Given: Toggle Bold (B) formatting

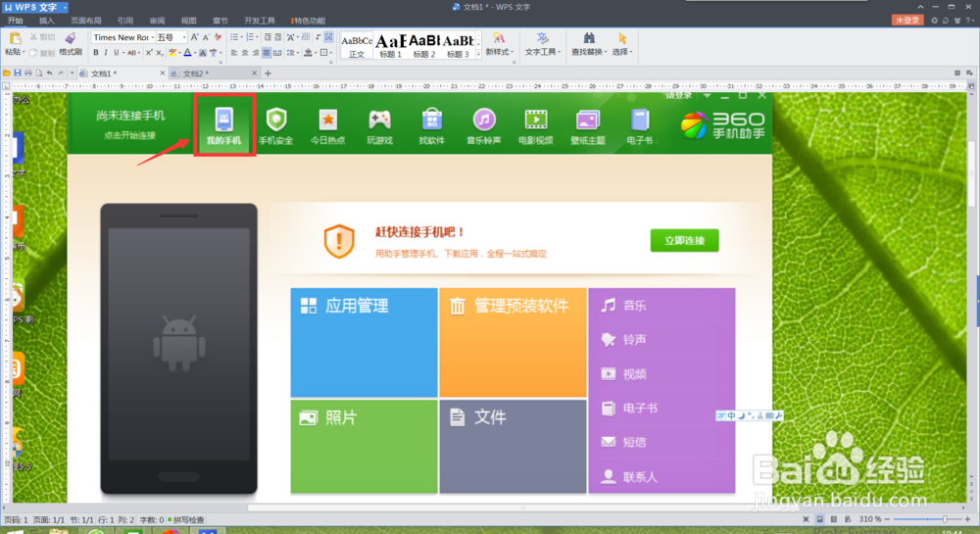Looking at the screenshot, I should point(96,53).
